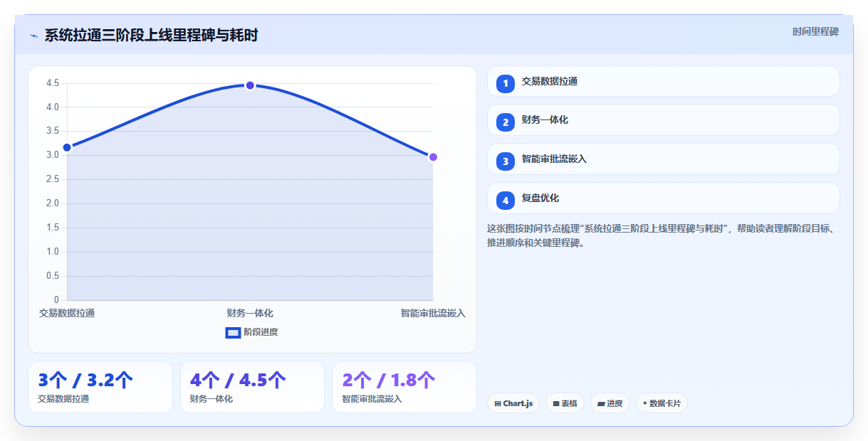Click step badge number 4
This screenshot has width=868, height=441.
click(x=506, y=201)
